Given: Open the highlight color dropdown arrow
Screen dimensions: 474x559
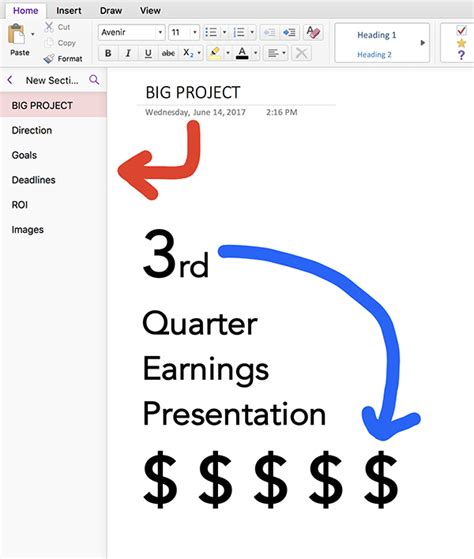Looking at the screenshot, I should (228, 53).
